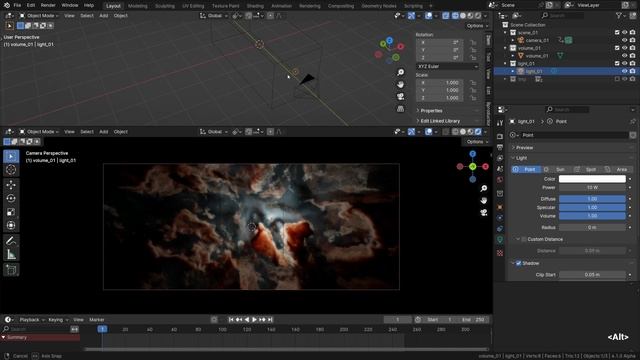The width and height of the screenshot is (640, 360).
Task: Select the Cursor tool in lower viewport
Action: point(11,170)
